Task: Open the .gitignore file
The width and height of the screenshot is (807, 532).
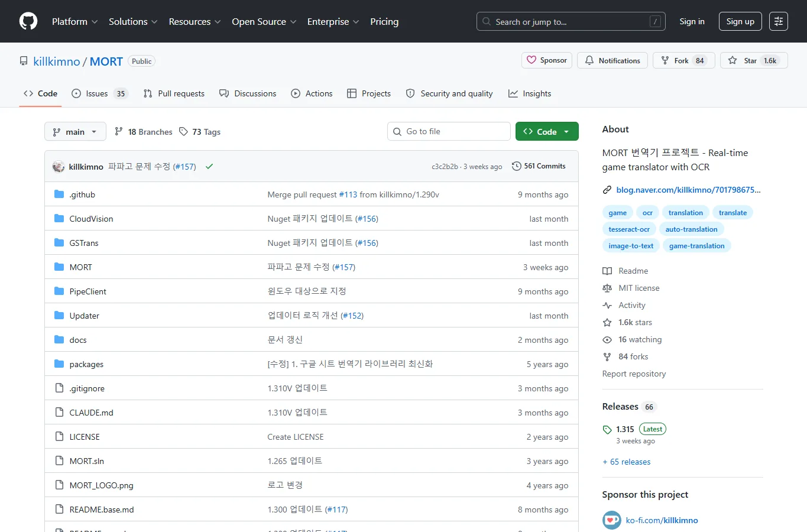Action: click(87, 388)
